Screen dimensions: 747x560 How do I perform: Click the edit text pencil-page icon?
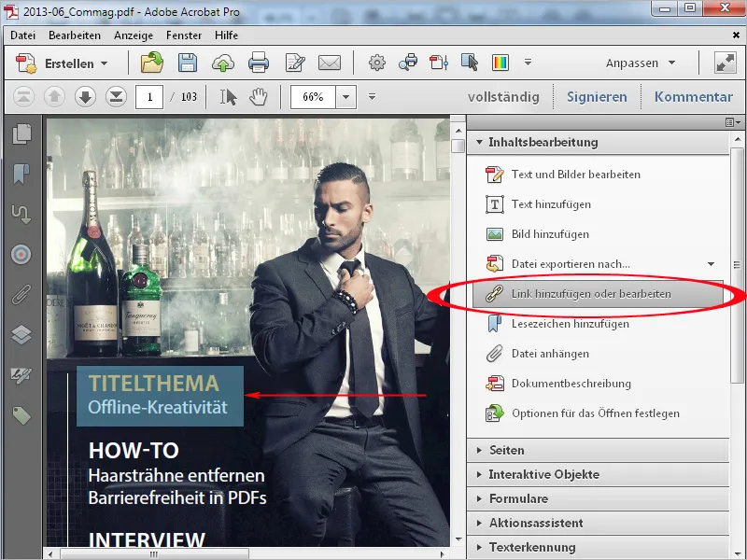[295, 63]
